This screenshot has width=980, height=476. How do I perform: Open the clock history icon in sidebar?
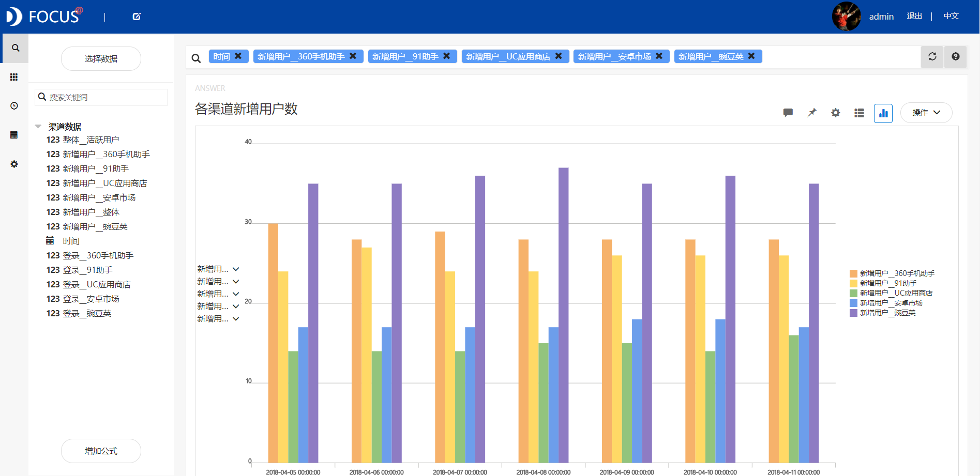tap(14, 106)
